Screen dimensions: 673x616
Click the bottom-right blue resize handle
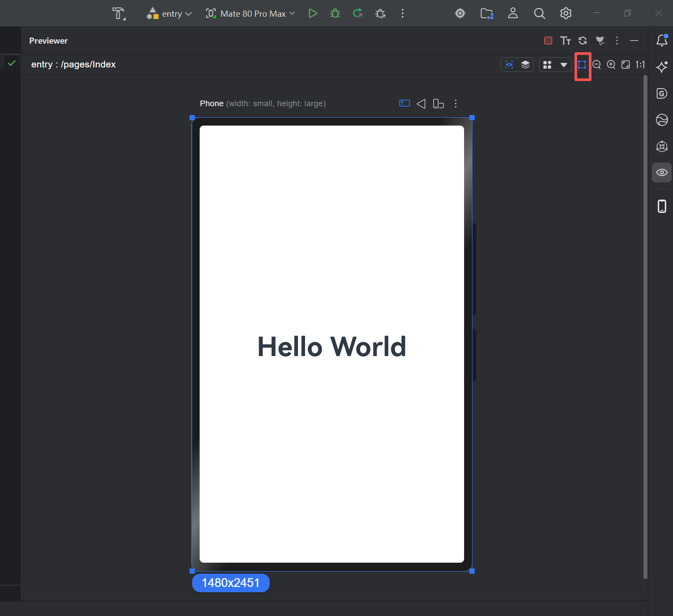point(472,571)
